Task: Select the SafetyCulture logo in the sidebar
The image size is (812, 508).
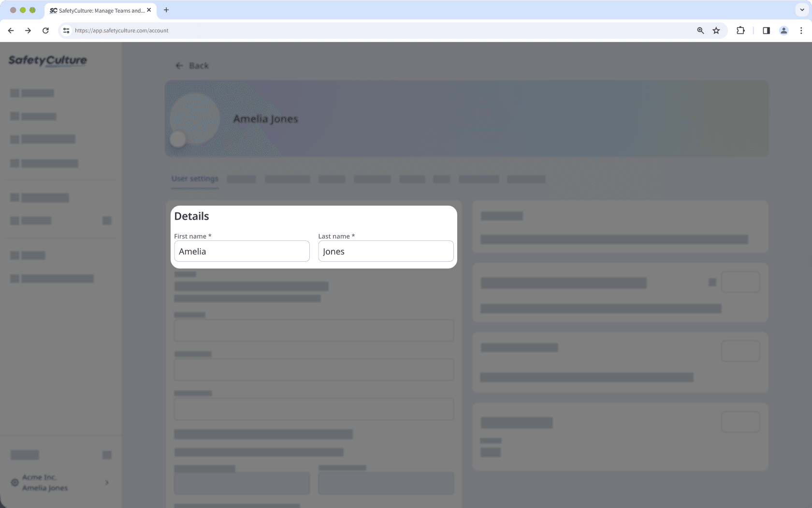Action: (x=47, y=60)
